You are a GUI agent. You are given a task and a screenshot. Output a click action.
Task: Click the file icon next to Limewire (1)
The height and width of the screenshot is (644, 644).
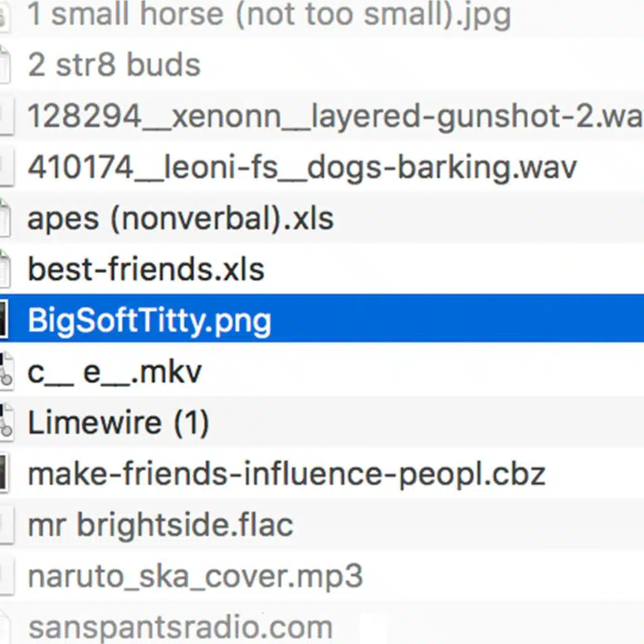pos(5,421)
